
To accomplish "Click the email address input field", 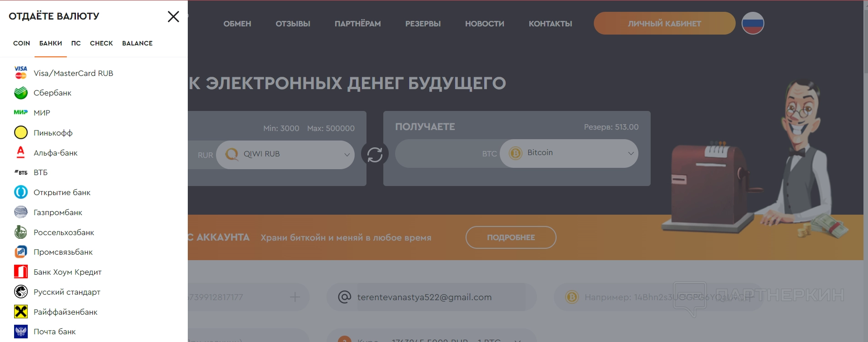I will click(431, 297).
